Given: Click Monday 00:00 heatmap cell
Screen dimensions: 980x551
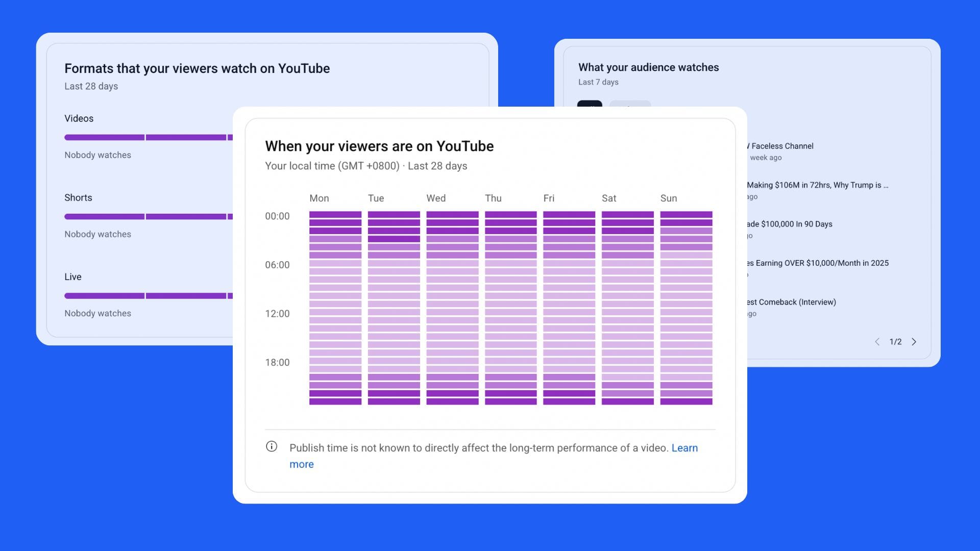Looking at the screenshot, I should [335, 215].
